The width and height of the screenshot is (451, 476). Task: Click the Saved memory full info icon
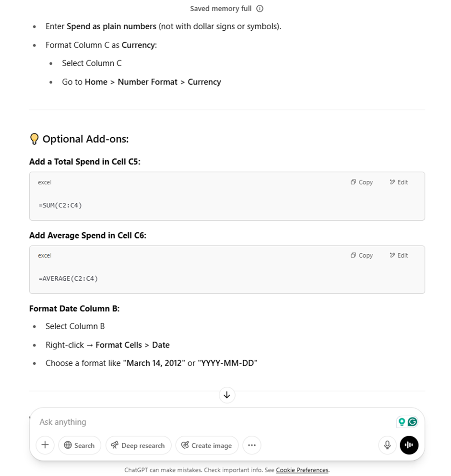coord(260,9)
